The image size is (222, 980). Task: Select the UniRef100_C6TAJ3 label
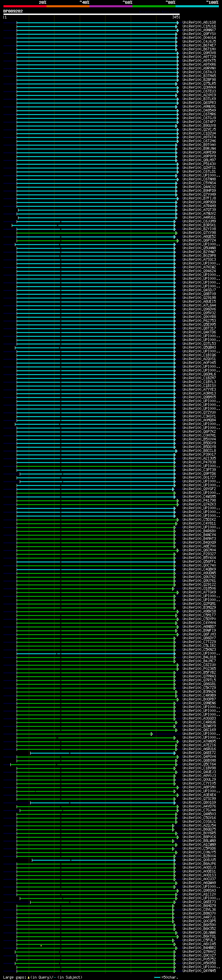click(x=199, y=72)
